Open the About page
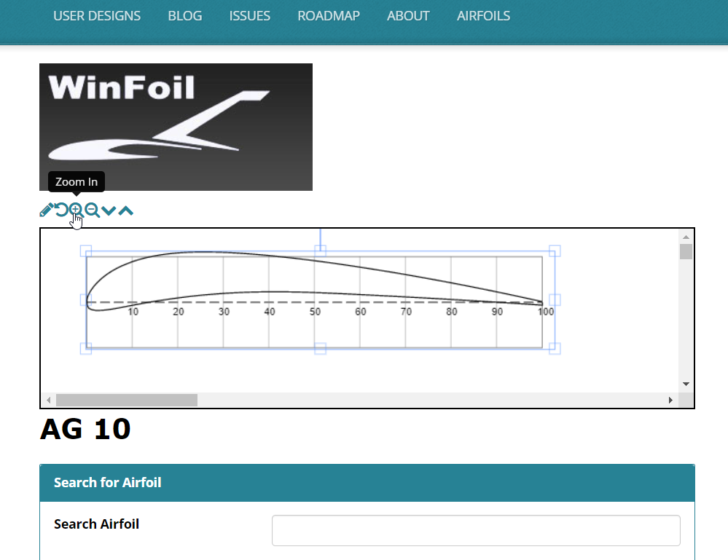 coord(408,16)
